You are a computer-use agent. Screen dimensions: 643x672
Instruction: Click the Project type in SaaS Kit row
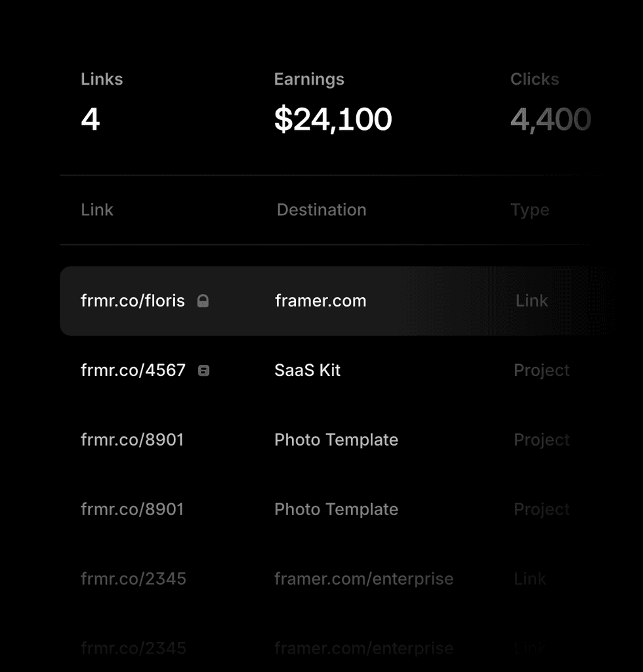click(541, 371)
